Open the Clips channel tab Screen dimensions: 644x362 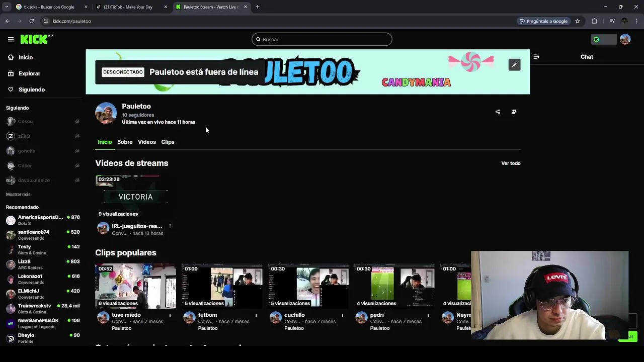coord(168,142)
